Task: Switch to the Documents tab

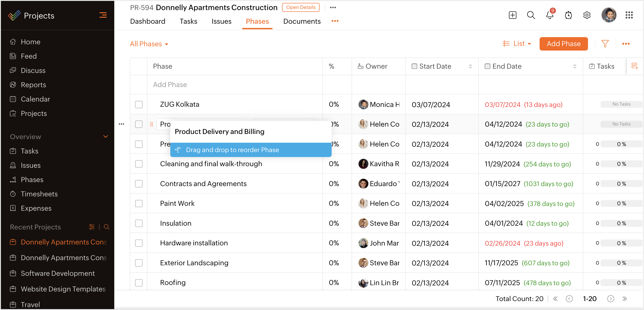Action: tap(302, 21)
